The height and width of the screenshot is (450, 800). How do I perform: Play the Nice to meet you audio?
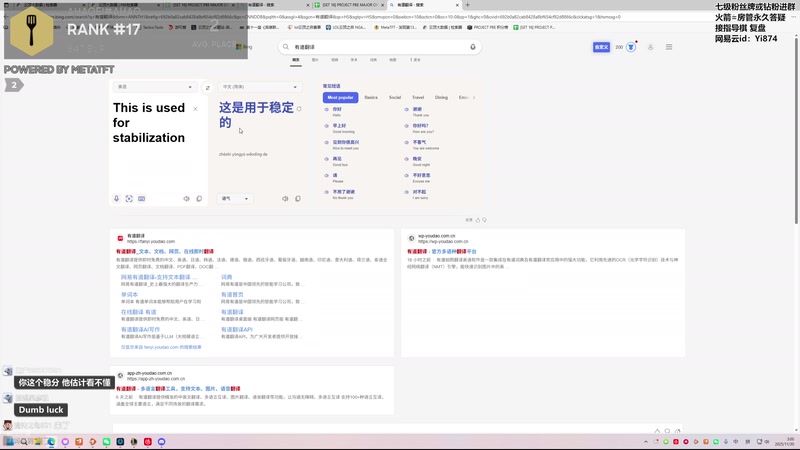[327, 142]
